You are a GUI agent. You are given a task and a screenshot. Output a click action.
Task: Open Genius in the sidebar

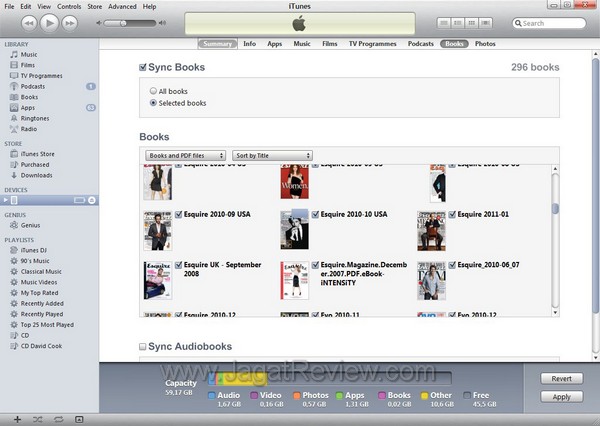click(x=30, y=225)
